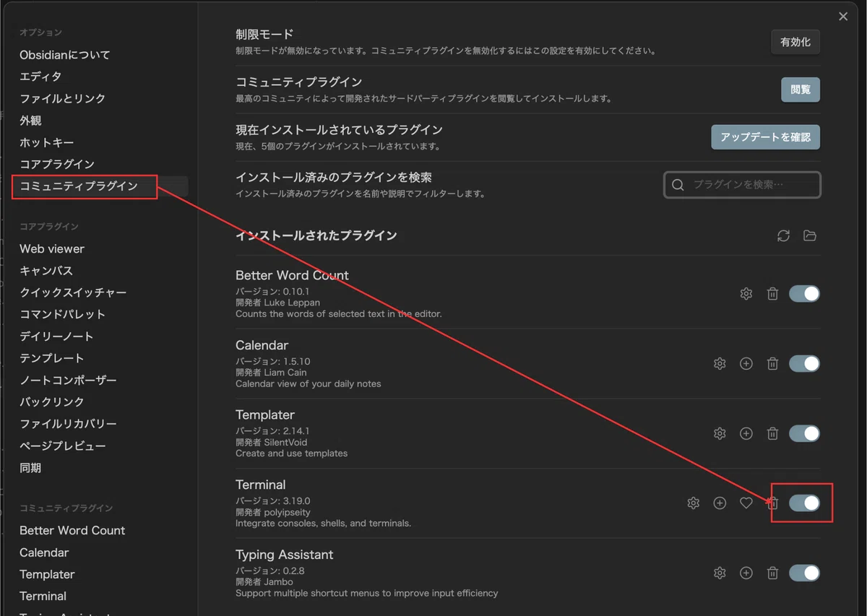Toggle Calendar plugin switch

(x=804, y=364)
